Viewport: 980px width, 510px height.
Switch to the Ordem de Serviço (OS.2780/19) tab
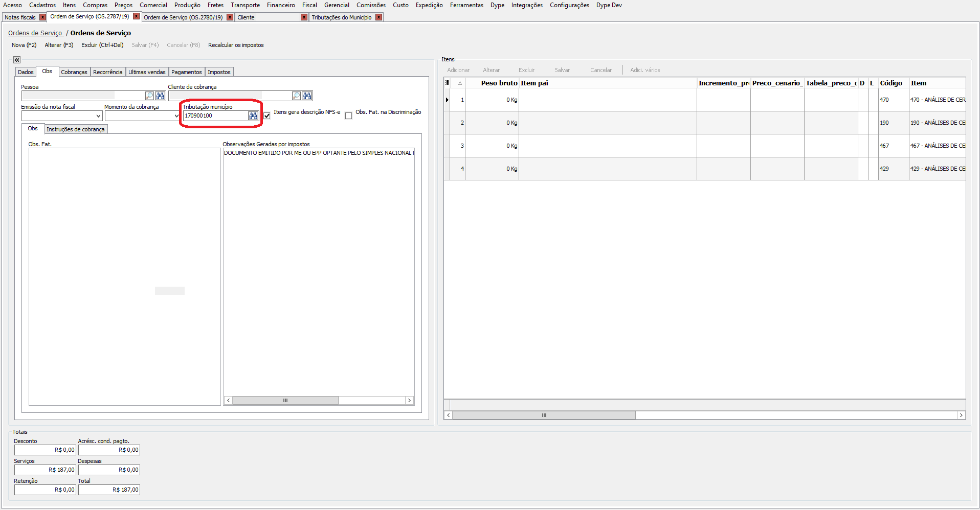click(x=183, y=17)
